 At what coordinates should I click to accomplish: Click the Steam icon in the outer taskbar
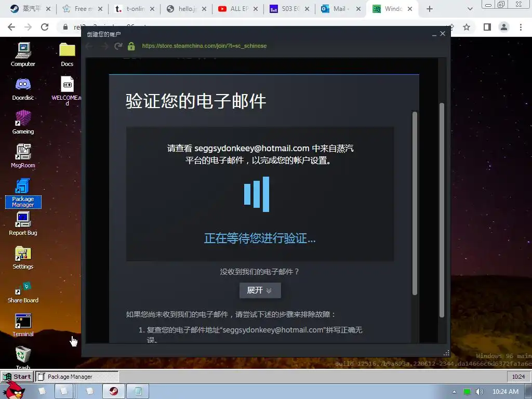point(114,391)
